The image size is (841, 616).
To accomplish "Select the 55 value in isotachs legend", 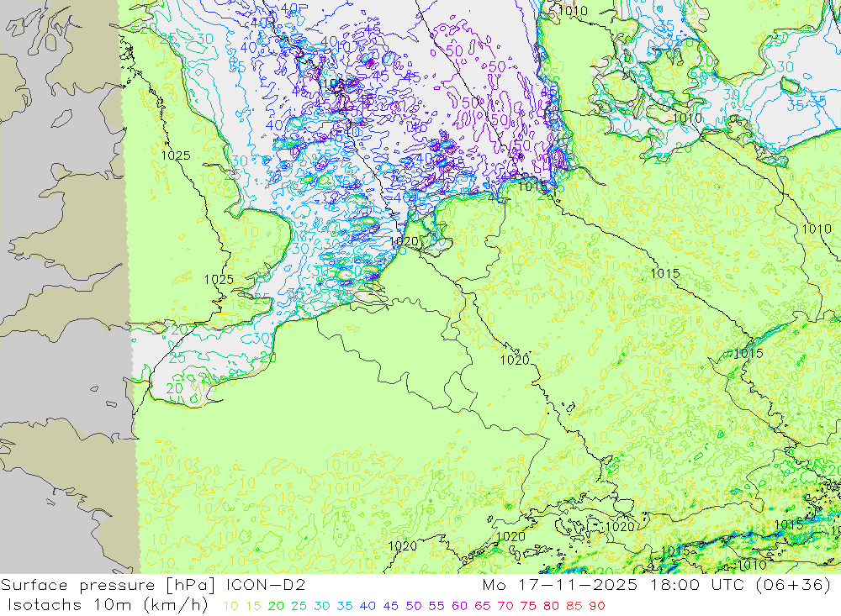I will (x=436, y=606).
